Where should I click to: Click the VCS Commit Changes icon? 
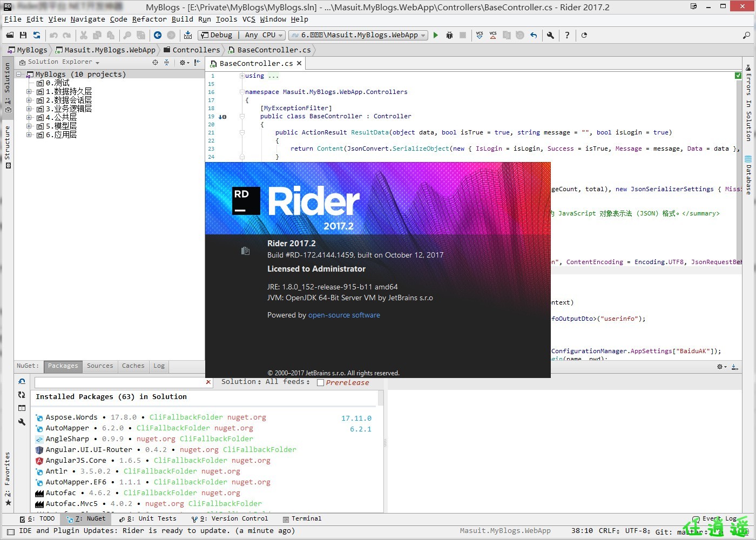click(493, 35)
